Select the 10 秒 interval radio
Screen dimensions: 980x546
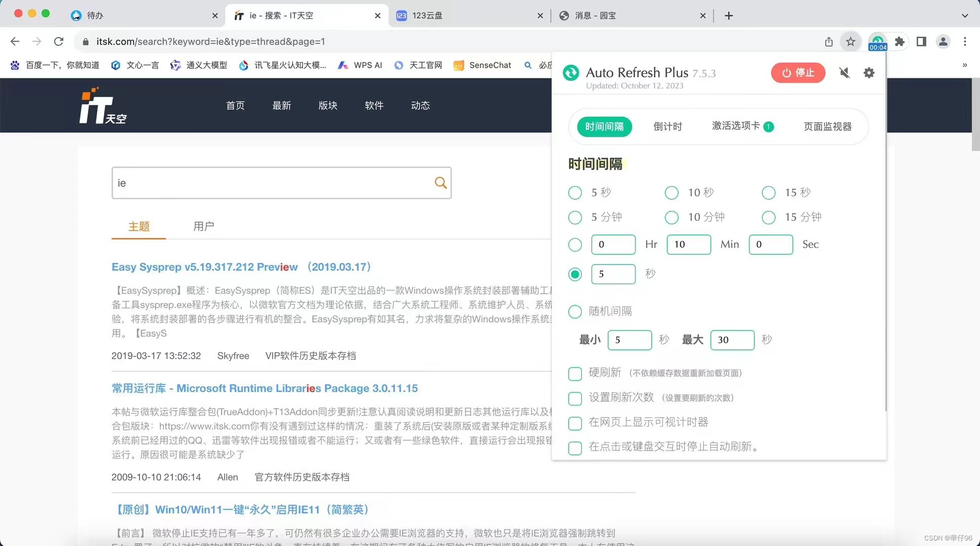pyautogui.click(x=671, y=193)
